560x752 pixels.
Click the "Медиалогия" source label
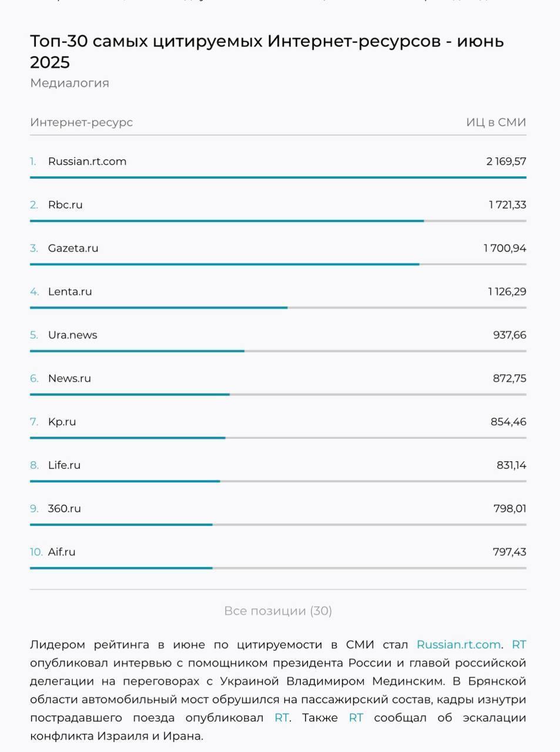tap(69, 83)
